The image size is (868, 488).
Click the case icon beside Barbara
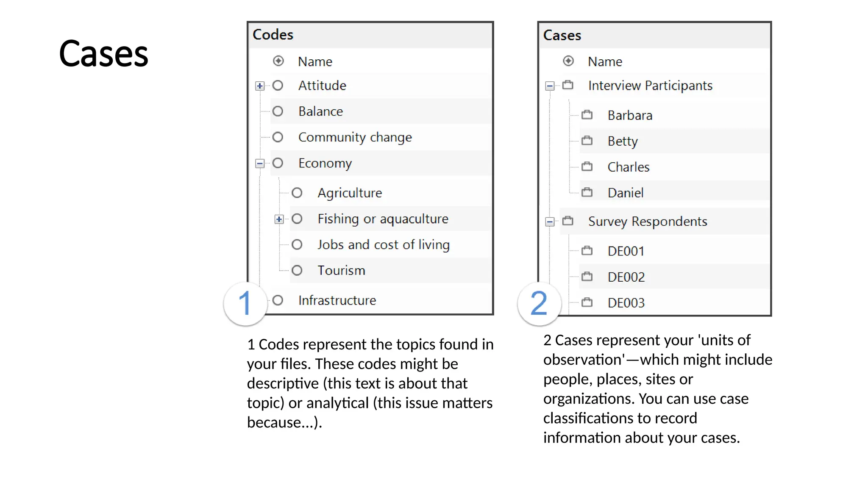[587, 115]
